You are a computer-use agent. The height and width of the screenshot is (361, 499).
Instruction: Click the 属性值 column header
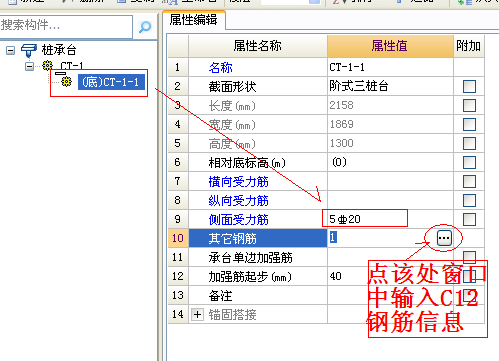(x=390, y=46)
